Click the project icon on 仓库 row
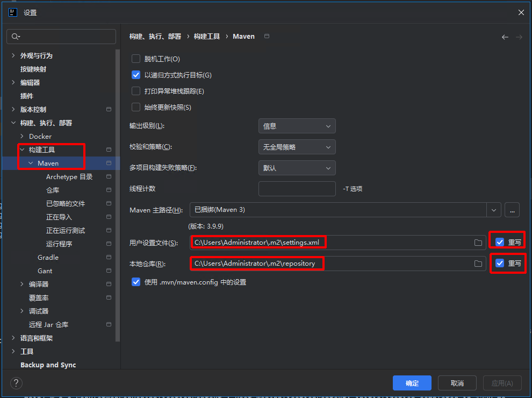This screenshot has width=532, height=398. (109, 190)
